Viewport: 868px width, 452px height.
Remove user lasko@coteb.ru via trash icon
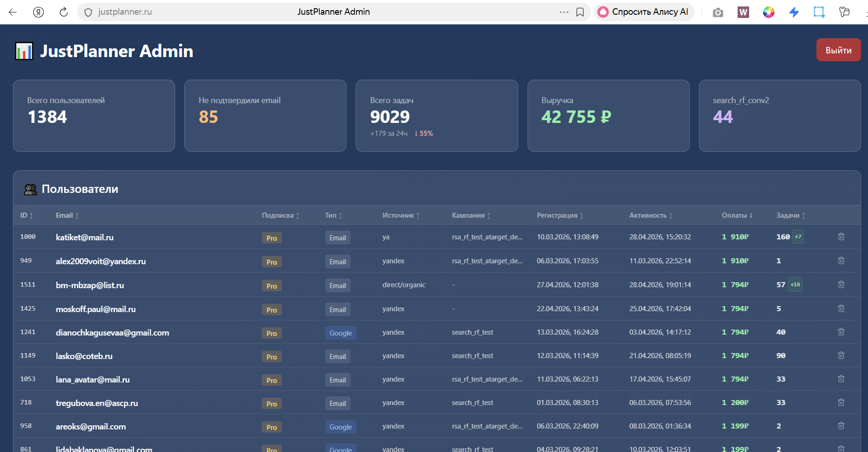[841, 355]
